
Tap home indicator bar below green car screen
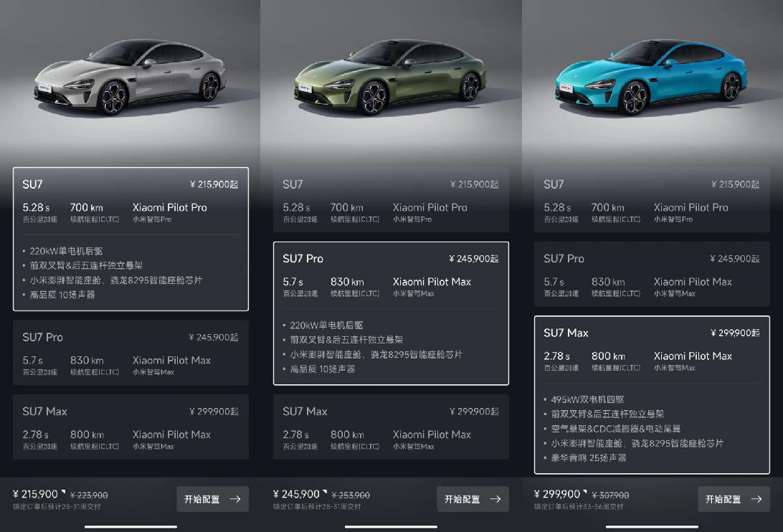pyautogui.click(x=391, y=526)
